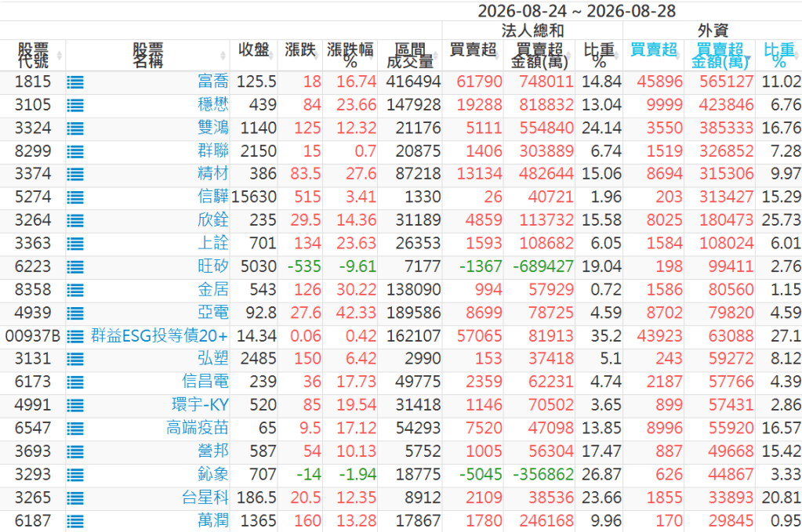Open the list icon for stock 8358 金居
Screen dimensions: 802x532
75,290
